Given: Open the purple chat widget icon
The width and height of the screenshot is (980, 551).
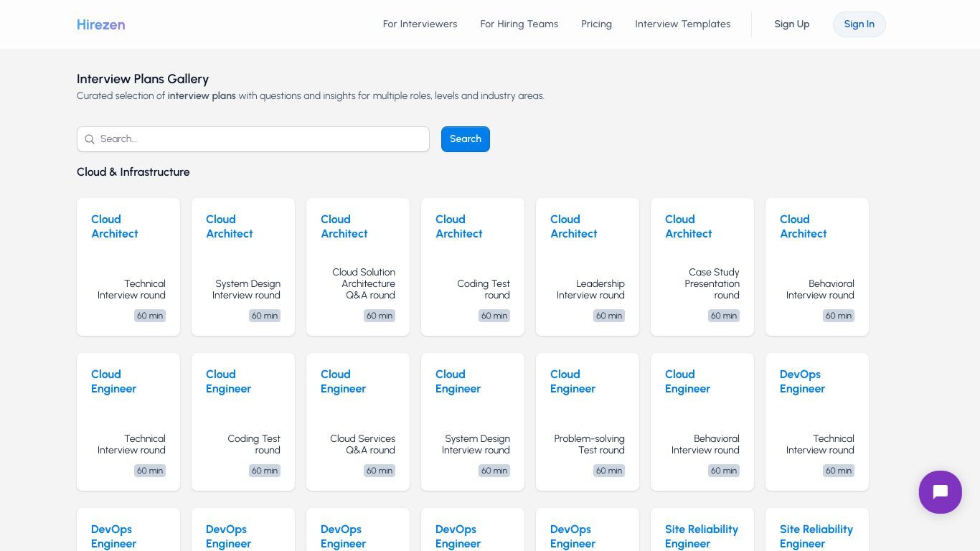Looking at the screenshot, I should click(x=940, y=492).
